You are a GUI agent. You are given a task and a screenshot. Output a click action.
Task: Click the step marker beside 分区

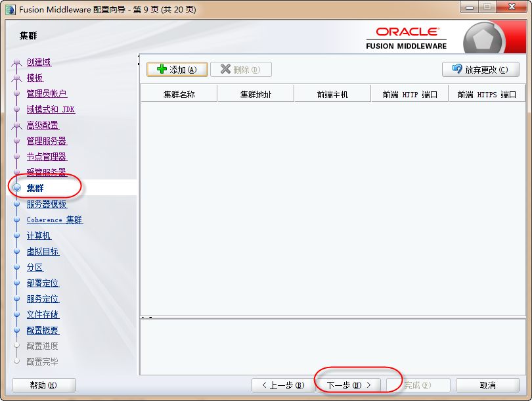pos(16,267)
